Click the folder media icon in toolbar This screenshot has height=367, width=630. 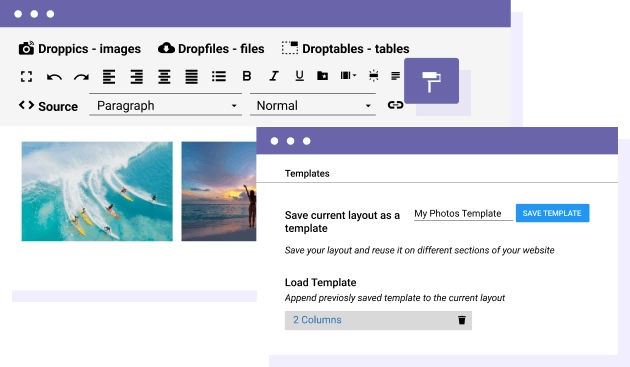point(322,76)
